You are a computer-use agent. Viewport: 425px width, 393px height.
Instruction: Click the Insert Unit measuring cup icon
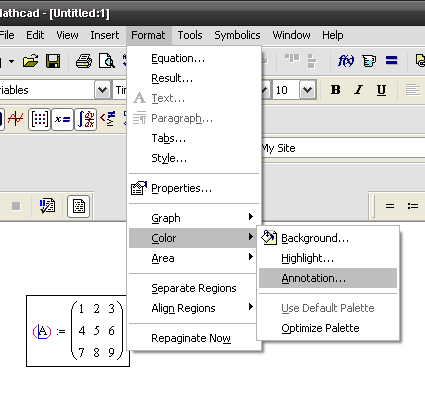point(369,61)
